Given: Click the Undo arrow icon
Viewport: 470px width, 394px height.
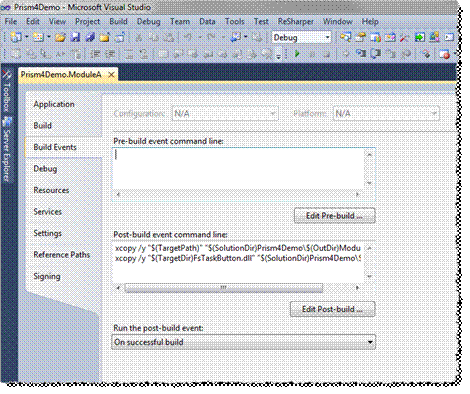Looking at the screenshot, I should [188, 37].
